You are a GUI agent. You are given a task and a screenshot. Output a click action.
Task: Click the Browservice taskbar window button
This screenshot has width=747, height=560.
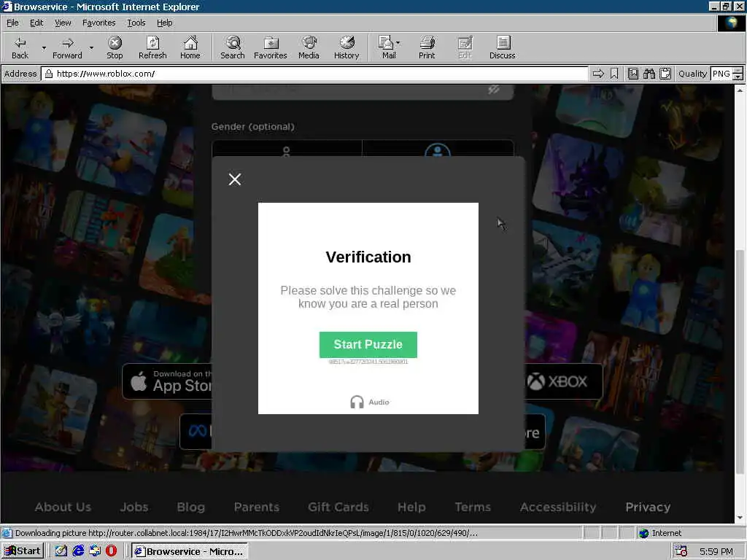190,551
